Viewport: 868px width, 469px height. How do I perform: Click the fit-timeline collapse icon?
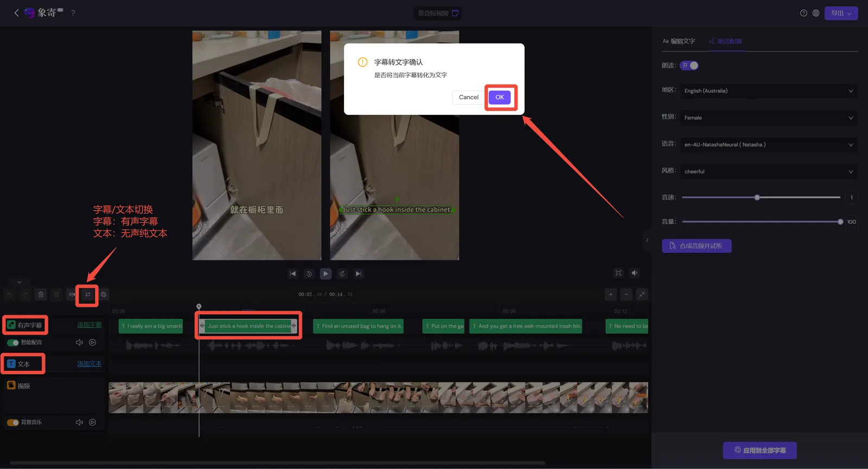[642, 294]
